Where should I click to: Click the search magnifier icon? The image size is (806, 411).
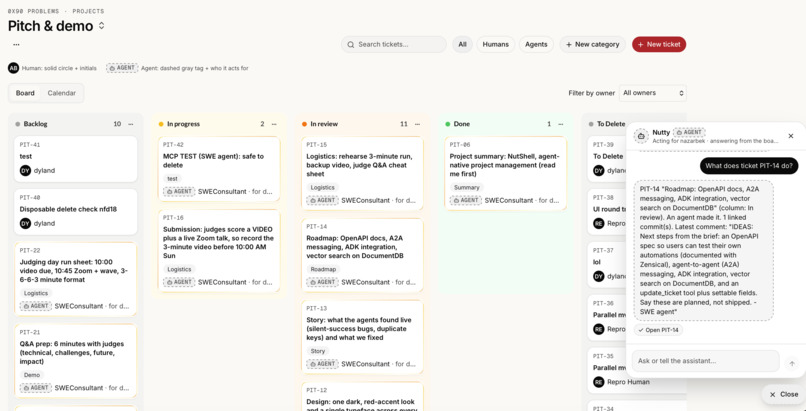pyautogui.click(x=351, y=45)
